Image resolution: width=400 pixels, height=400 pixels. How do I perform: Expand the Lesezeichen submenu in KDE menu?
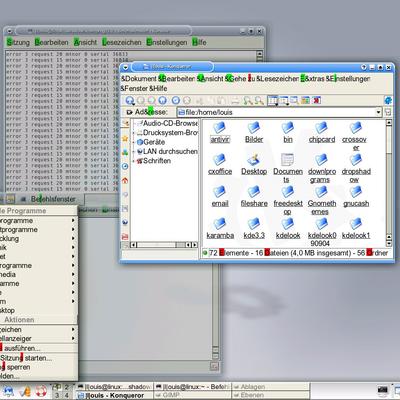38,329
